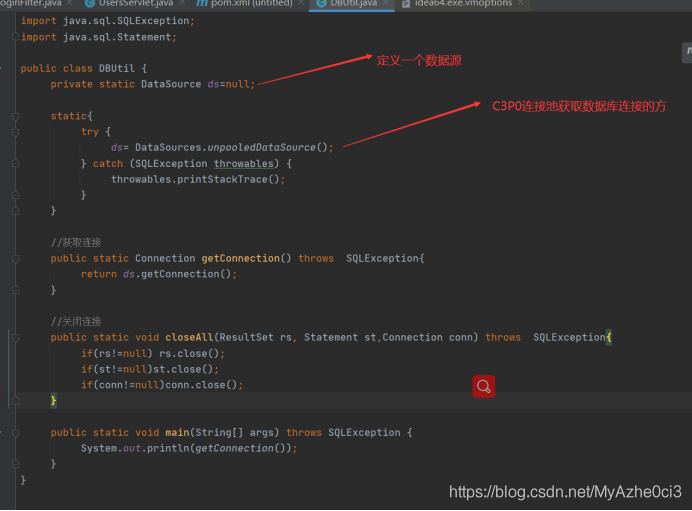The image size is (692, 511).
Task: Click the red magnifier zoom icon
Action: click(484, 387)
